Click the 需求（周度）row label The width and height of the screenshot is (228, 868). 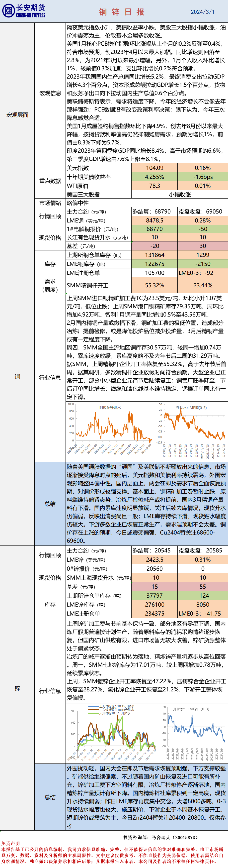50,285
